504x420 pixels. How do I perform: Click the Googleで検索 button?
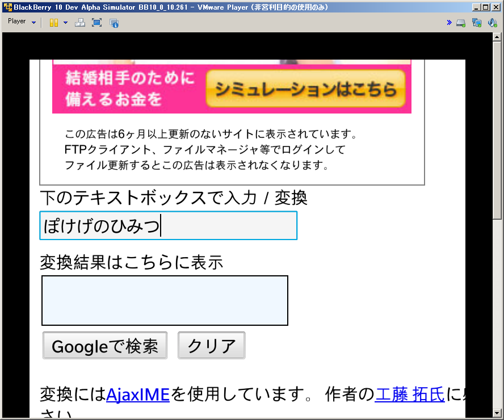click(x=105, y=346)
